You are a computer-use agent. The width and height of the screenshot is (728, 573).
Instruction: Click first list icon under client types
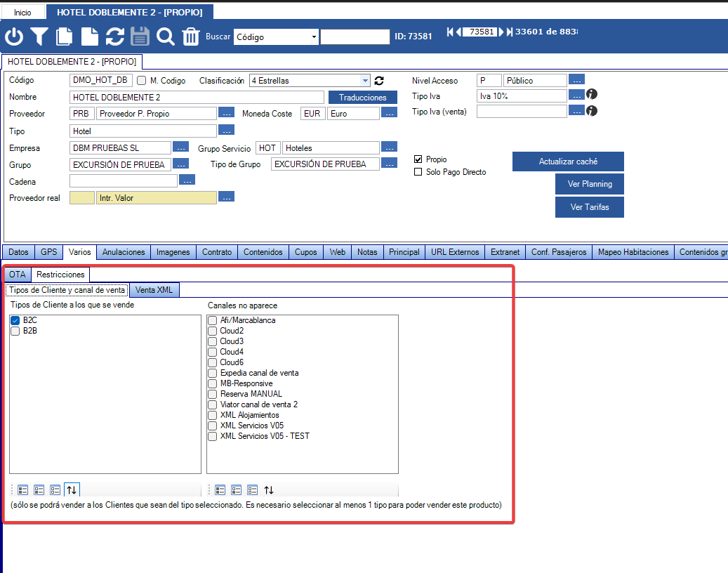(22, 489)
